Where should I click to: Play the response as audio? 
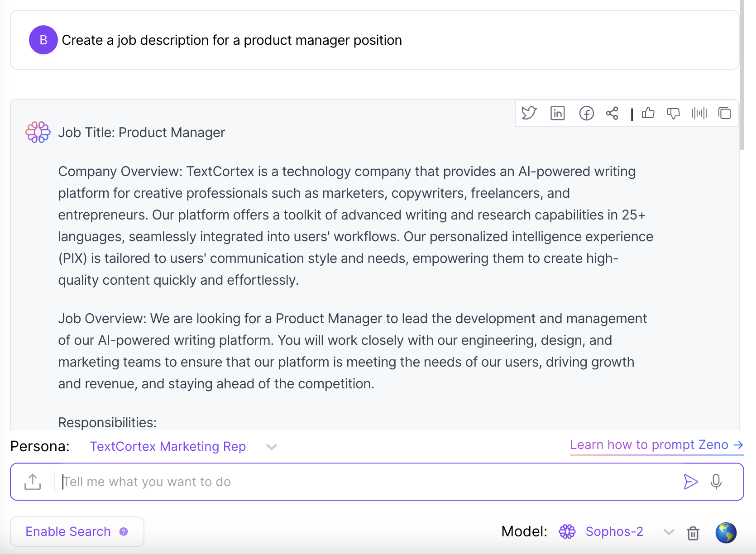699,113
